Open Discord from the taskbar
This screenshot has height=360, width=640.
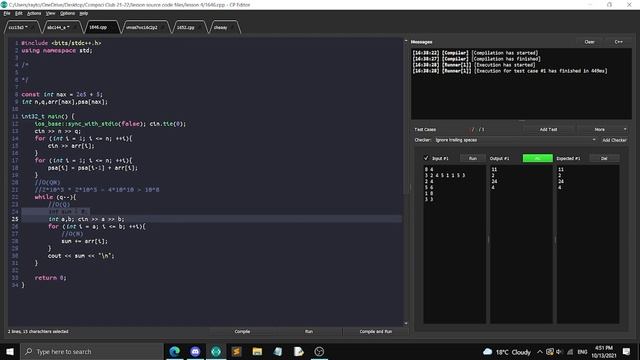pyautogui.click(x=195, y=351)
